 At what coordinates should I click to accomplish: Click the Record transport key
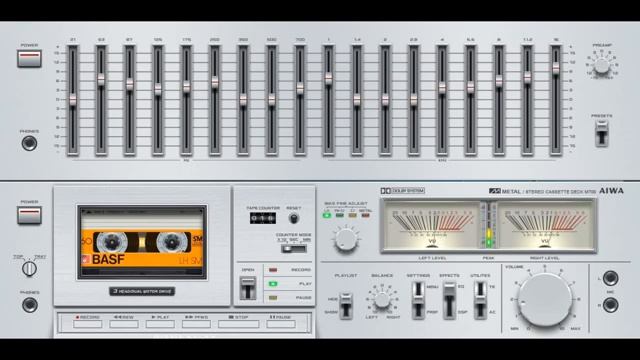click(88, 324)
